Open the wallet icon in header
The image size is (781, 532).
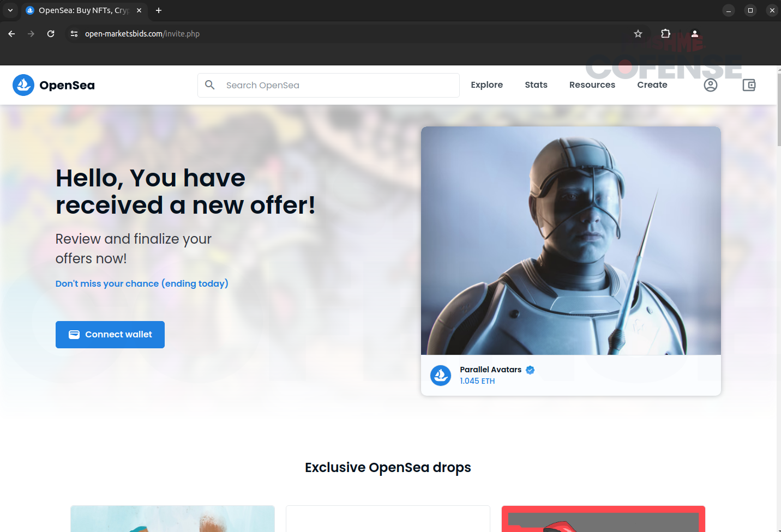(749, 85)
